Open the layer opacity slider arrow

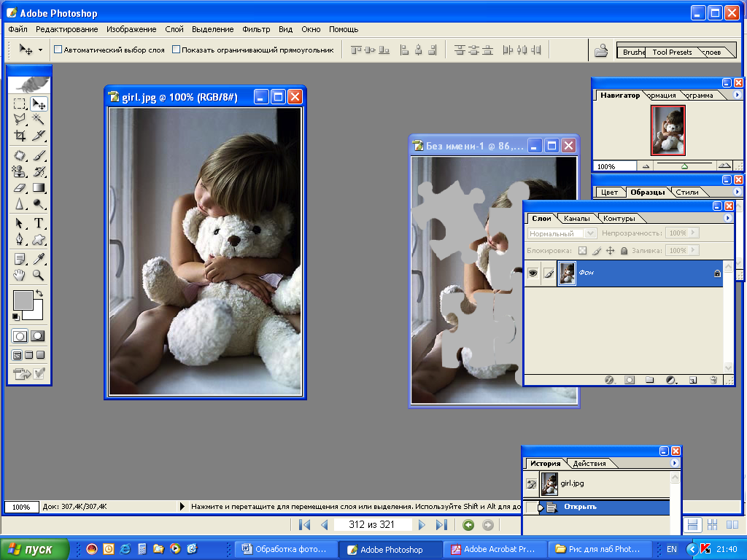(693, 233)
